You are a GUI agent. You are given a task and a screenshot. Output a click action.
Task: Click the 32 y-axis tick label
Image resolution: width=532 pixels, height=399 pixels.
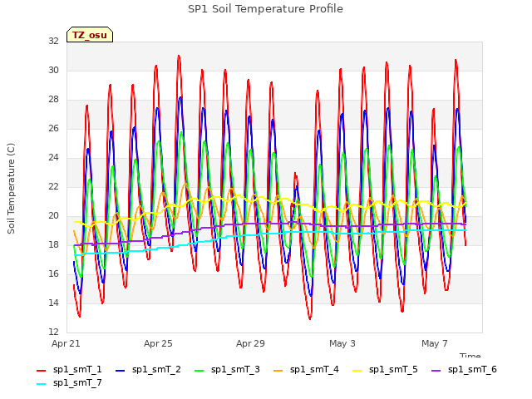coord(53,41)
